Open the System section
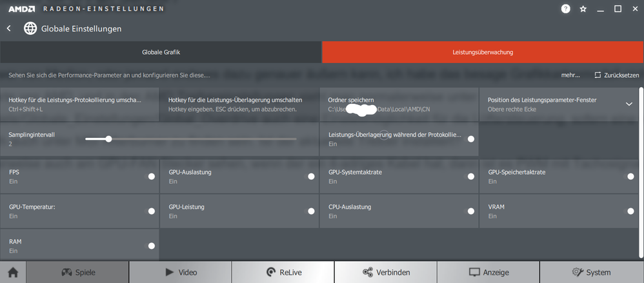 pyautogui.click(x=592, y=272)
